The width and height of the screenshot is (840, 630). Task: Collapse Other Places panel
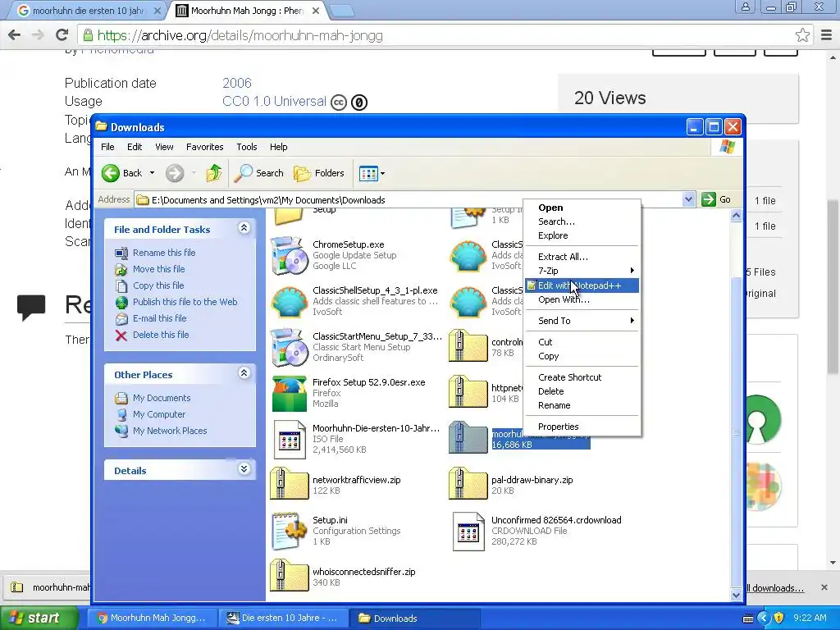[244, 373]
